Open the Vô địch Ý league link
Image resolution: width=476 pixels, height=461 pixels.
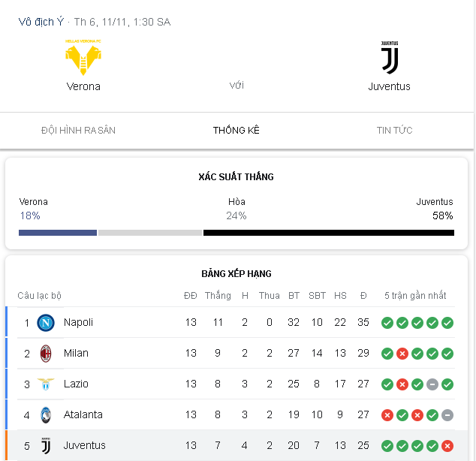tap(41, 22)
